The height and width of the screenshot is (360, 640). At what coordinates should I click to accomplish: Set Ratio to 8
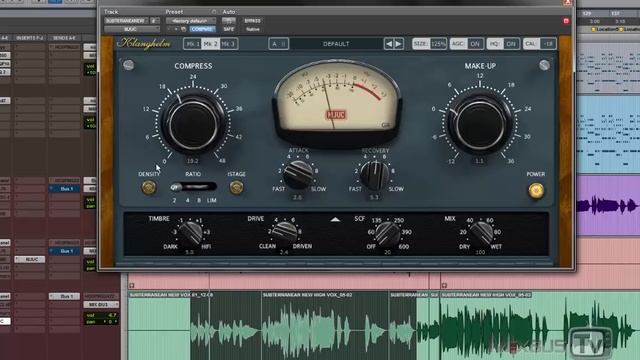pos(199,200)
